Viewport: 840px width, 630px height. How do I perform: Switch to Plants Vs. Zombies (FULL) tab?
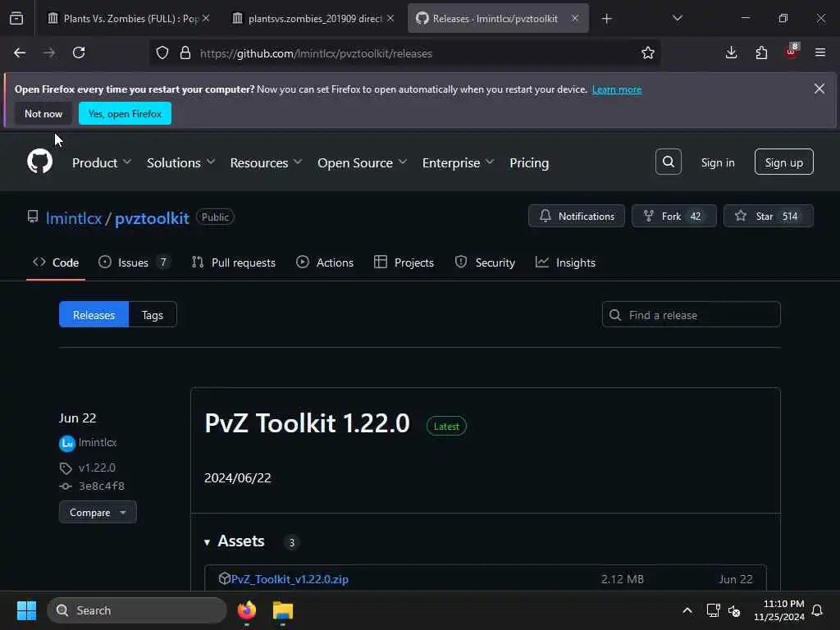(x=129, y=19)
